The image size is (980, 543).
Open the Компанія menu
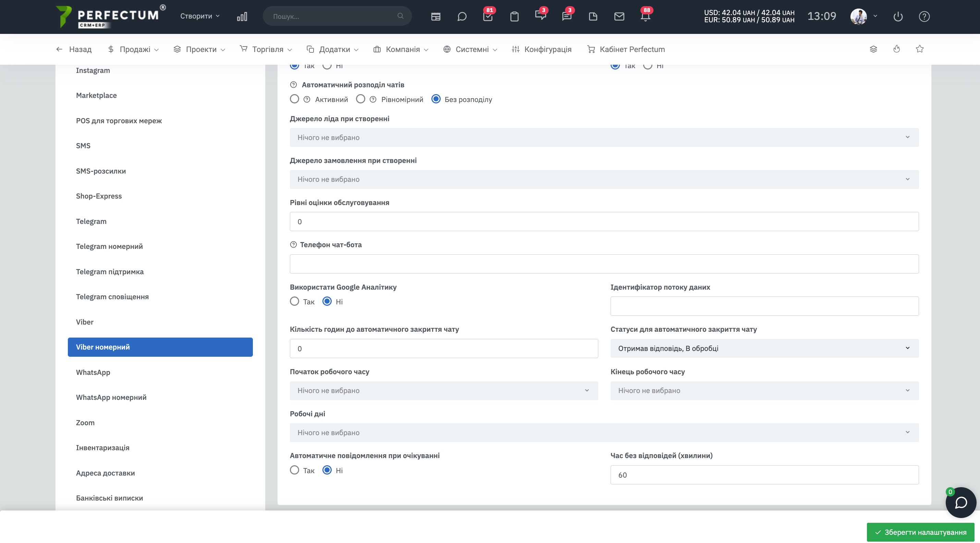(401, 49)
